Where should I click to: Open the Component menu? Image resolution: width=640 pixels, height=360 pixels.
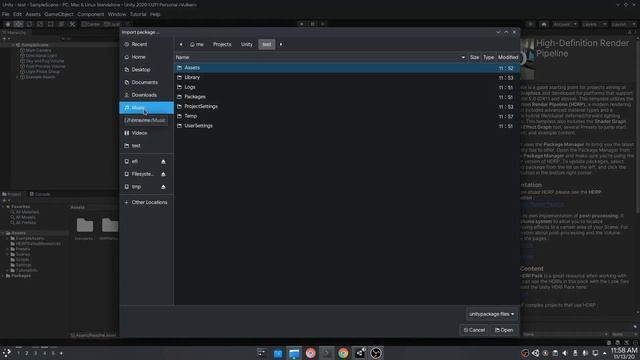point(91,14)
